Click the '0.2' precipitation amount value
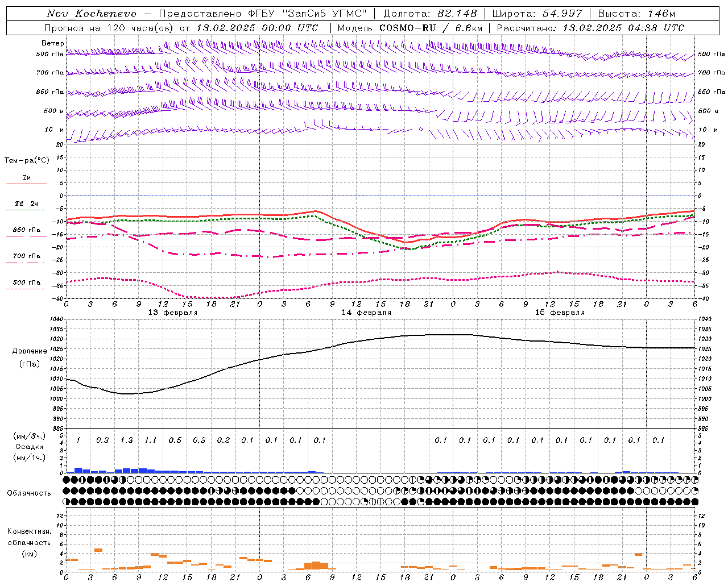 tap(223, 440)
